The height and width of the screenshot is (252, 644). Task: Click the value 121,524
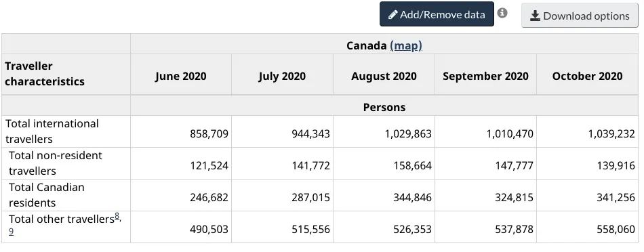pyautogui.click(x=209, y=166)
